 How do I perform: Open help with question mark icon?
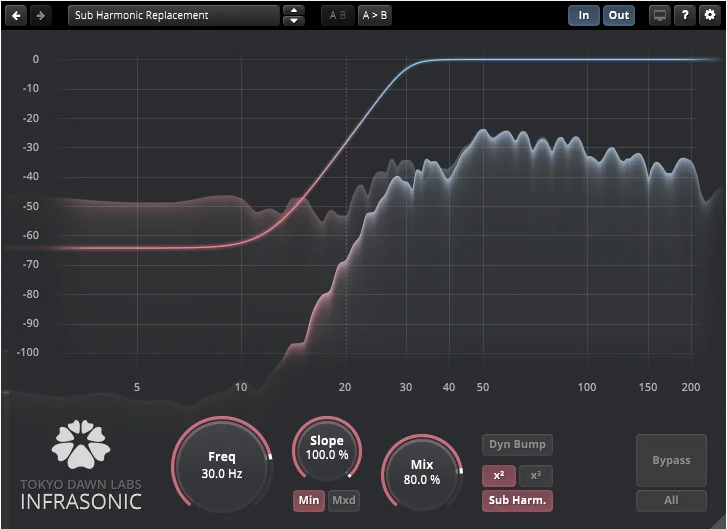685,15
